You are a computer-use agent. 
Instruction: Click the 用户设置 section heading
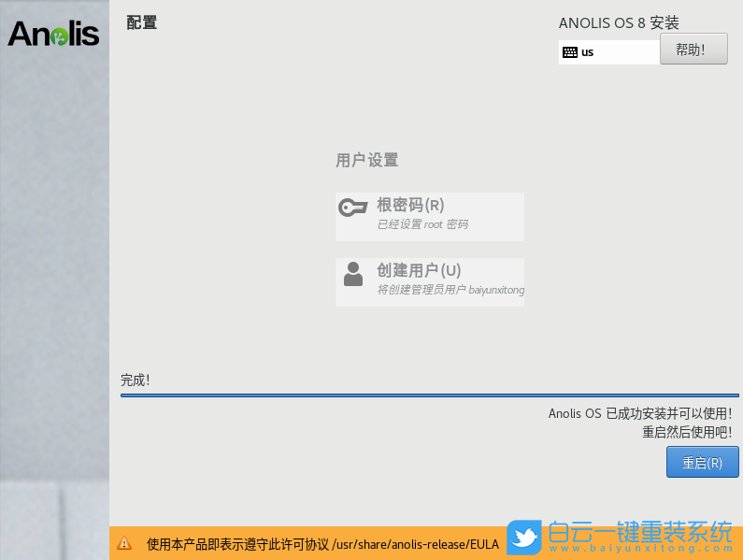click(366, 160)
